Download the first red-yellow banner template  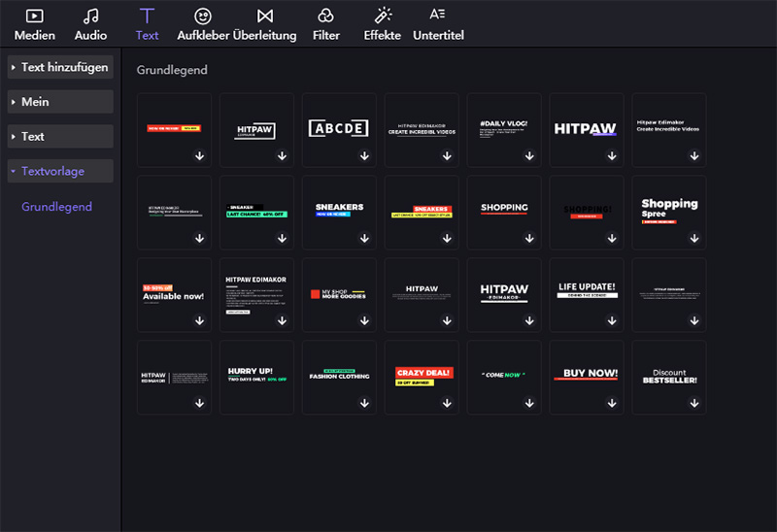coord(200,156)
